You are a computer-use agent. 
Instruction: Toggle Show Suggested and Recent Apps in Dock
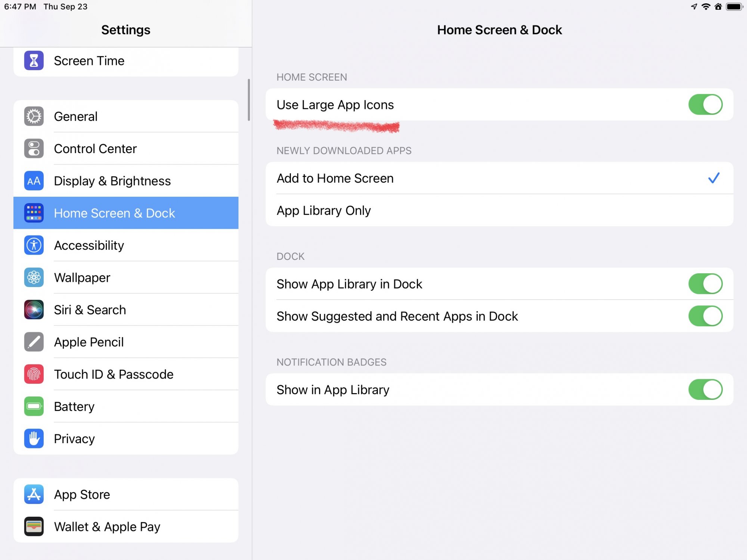tap(705, 316)
